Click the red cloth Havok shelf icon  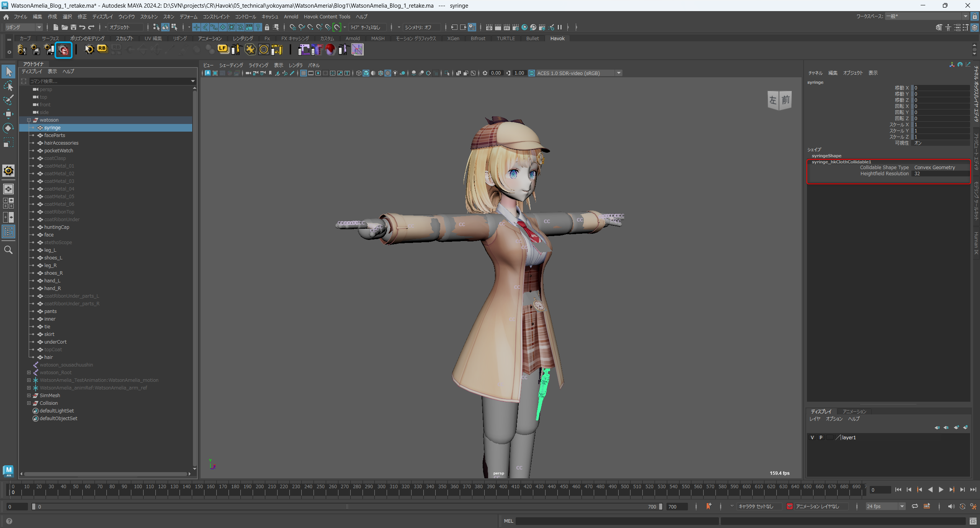[x=330, y=49]
